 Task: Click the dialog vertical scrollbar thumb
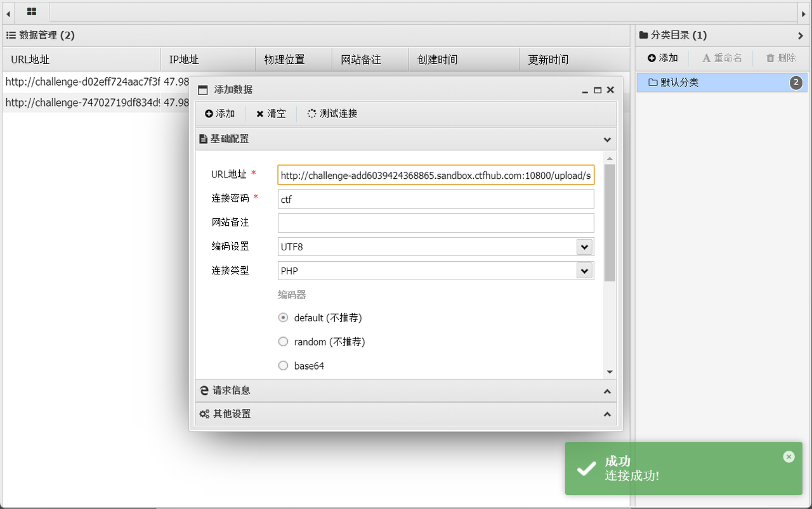click(610, 222)
